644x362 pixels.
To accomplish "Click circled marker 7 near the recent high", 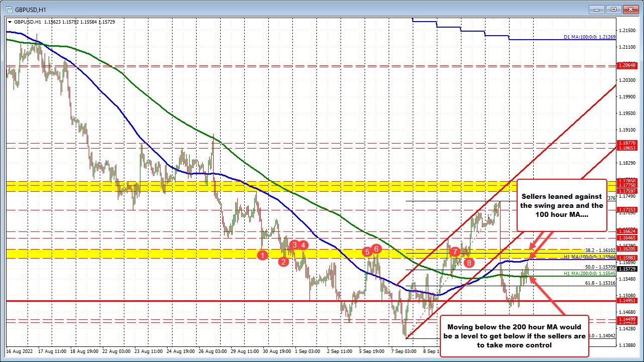I will (455, 253).
